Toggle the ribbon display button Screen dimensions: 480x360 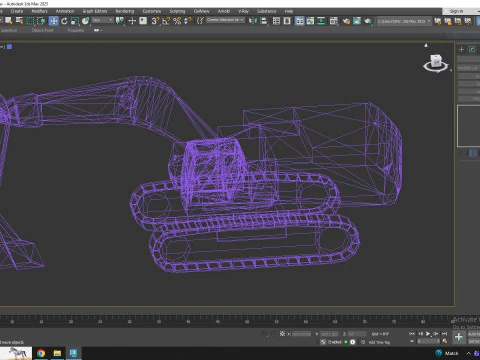coord(300,21)
